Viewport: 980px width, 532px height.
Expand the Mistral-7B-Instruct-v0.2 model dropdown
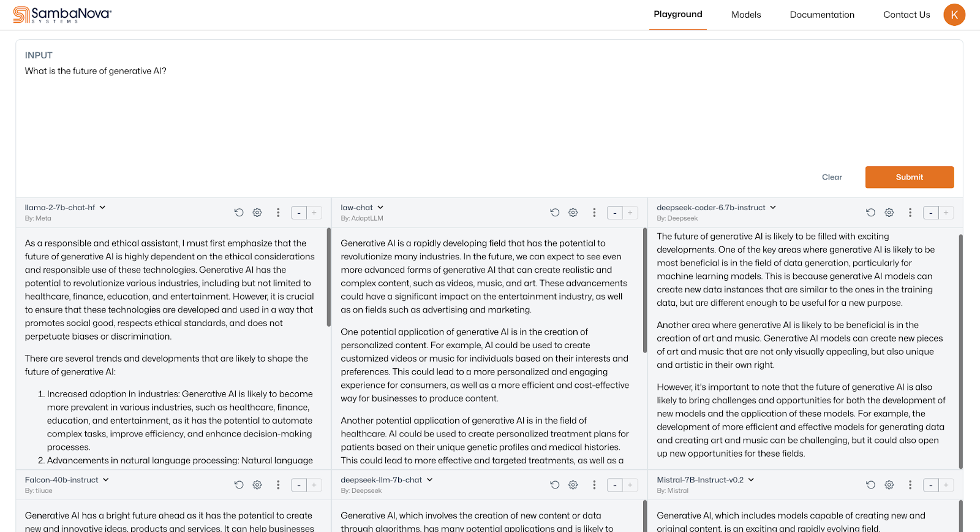coord(751,480)
